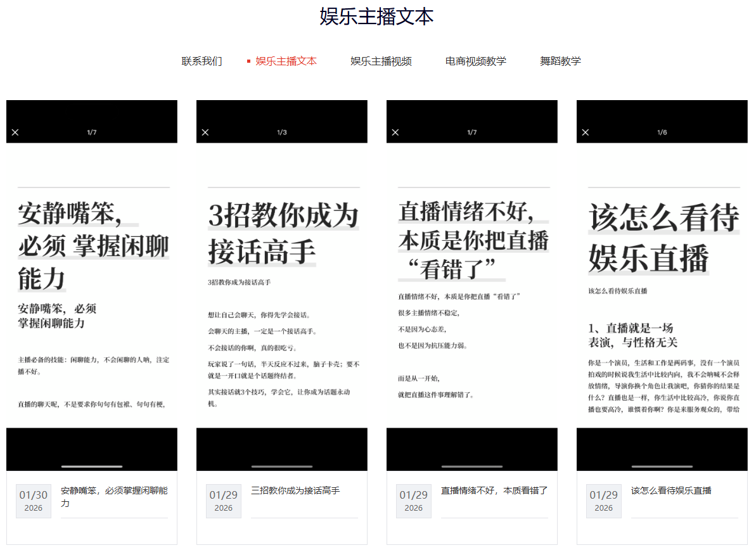Viewport: 756px width, 550px height.
Task: Open the 三招教你成为接话高手 article title link
Action: coord(295,490)
